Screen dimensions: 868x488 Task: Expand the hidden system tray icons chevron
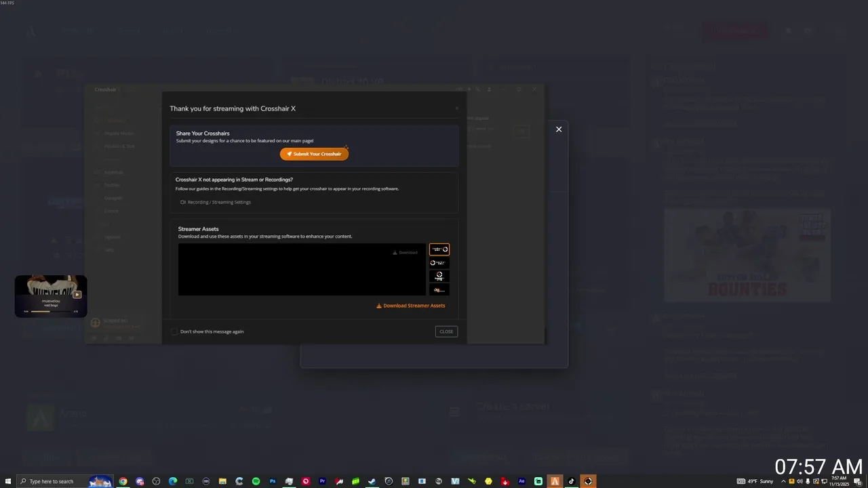coord(783,481)
